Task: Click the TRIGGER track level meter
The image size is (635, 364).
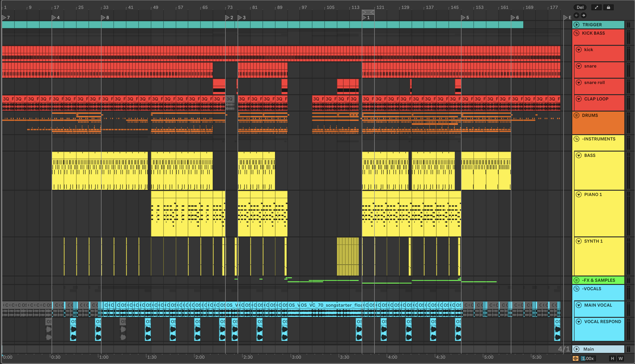Action: (629, 25)
